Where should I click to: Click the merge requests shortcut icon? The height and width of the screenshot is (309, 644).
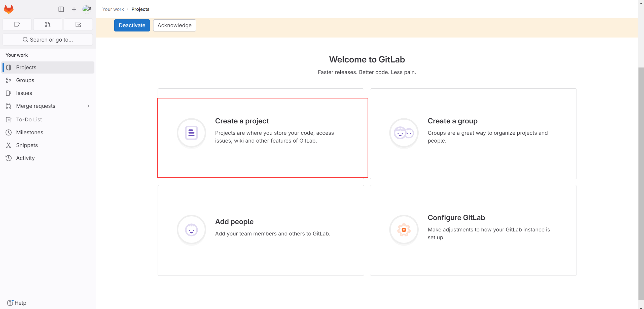pos(48,24)
